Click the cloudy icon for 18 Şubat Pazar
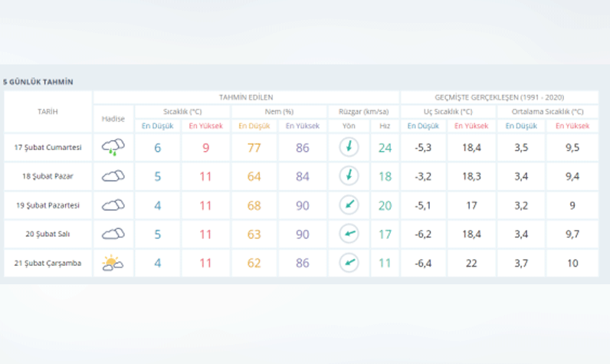This screenshot has width=610, height=364. [x=113, y=176]
